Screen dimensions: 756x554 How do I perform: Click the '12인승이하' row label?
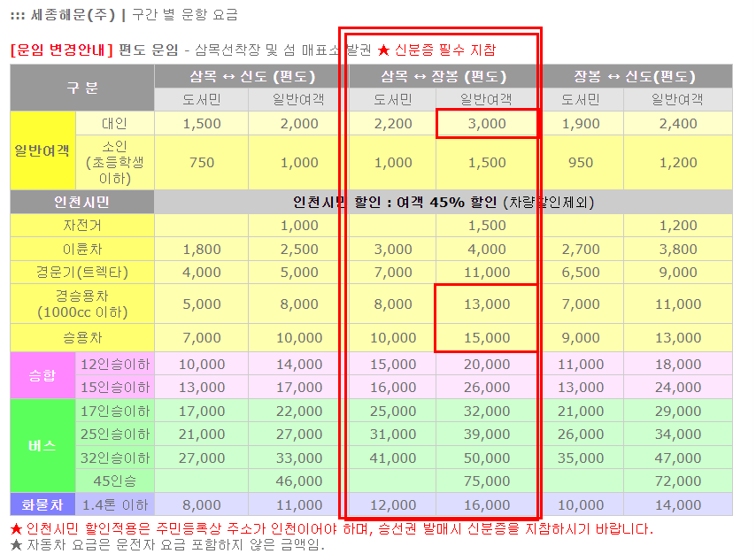pos(115,364)
